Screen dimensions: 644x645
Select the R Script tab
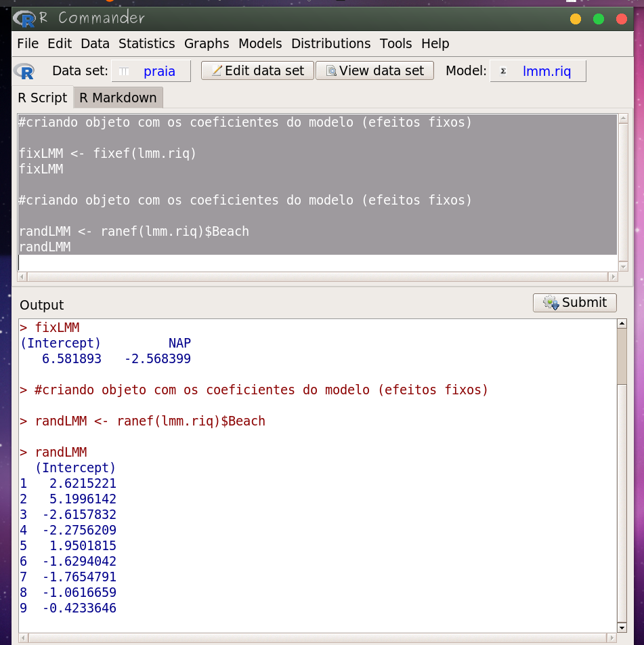pos(42,98)
